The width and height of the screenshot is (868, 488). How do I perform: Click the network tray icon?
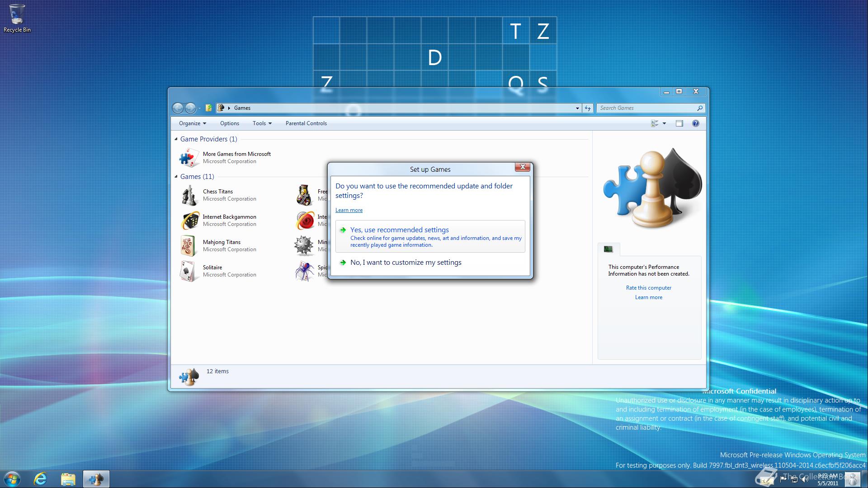794,479
